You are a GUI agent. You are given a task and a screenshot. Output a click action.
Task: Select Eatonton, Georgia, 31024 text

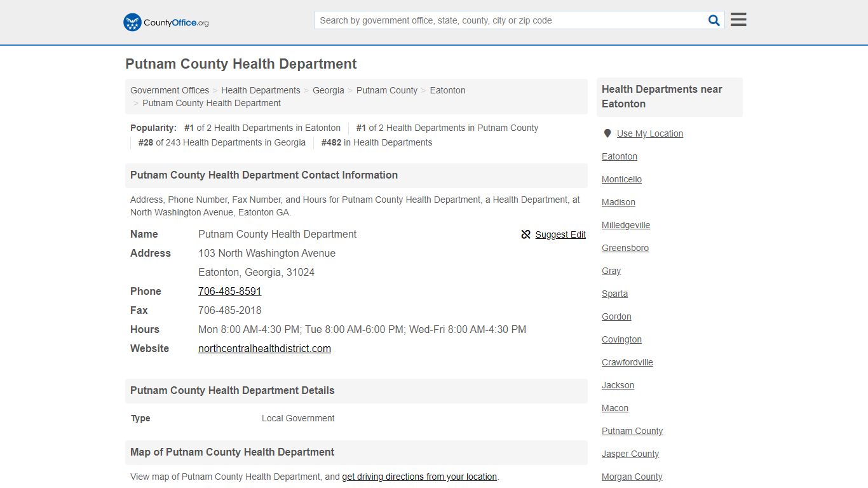point(256,272)
